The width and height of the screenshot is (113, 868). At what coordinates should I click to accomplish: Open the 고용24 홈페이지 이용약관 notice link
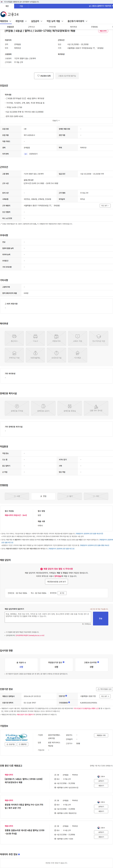tap(101, 6)
